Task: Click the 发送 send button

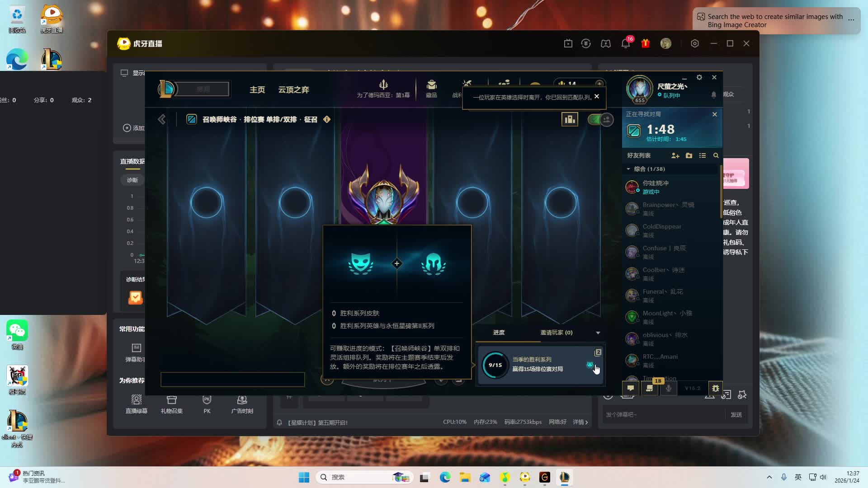Action: coord(736,414)
